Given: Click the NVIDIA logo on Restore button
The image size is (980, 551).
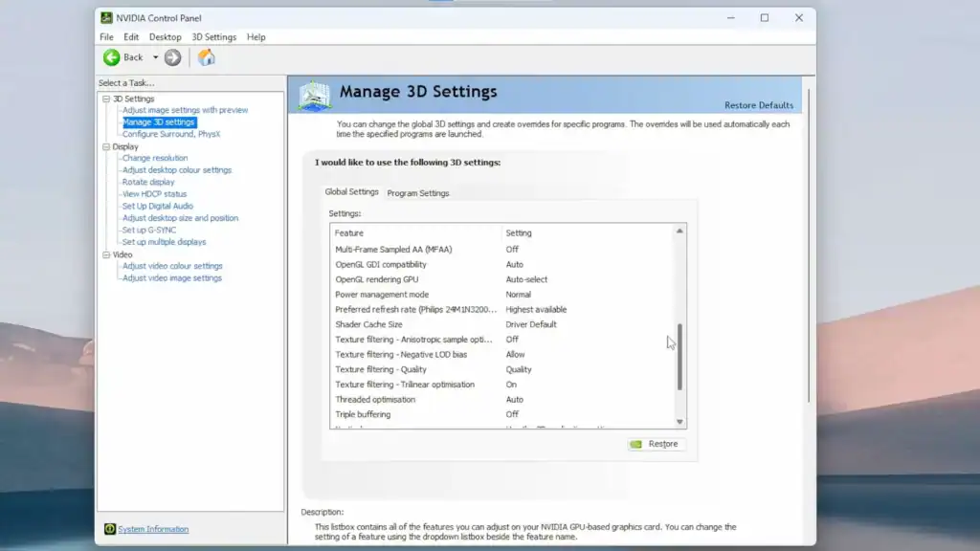Looking at the screenshot, I should pyautogui.click(x=636, y=444).
